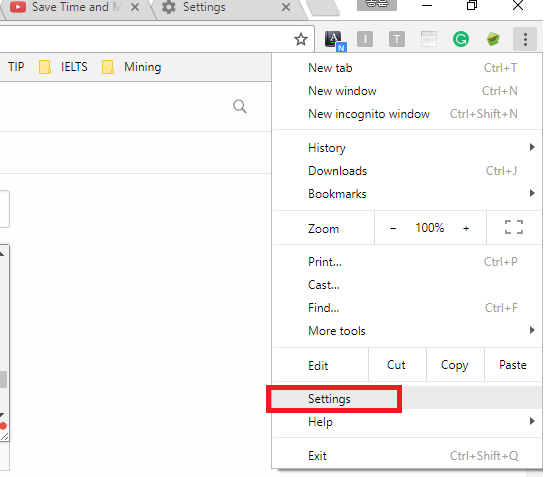548x477 pixels.
Task: Expand the Bookmarks submenu
Action: pos(407,194)
